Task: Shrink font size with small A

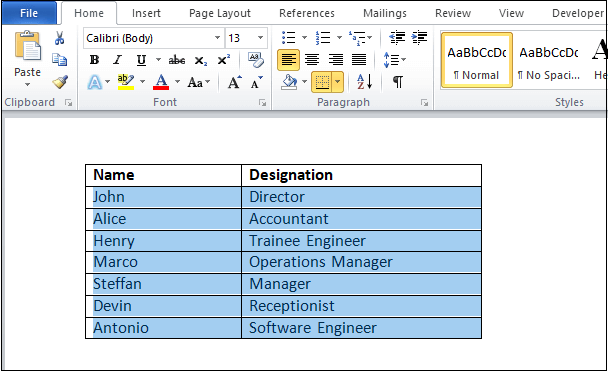Action: click(256, 82)
